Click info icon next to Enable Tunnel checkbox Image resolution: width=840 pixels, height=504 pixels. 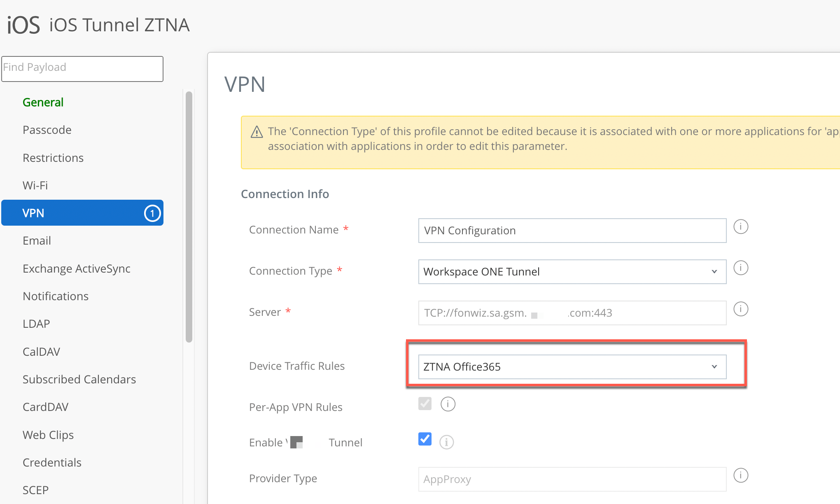446,442
